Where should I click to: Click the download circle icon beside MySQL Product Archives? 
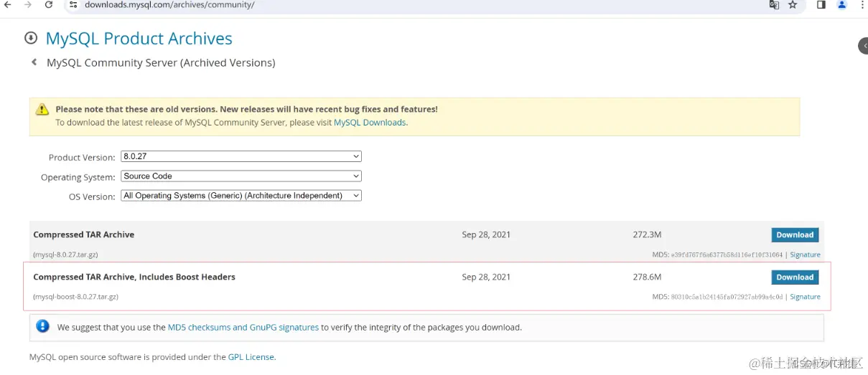(x=31, y=38)
